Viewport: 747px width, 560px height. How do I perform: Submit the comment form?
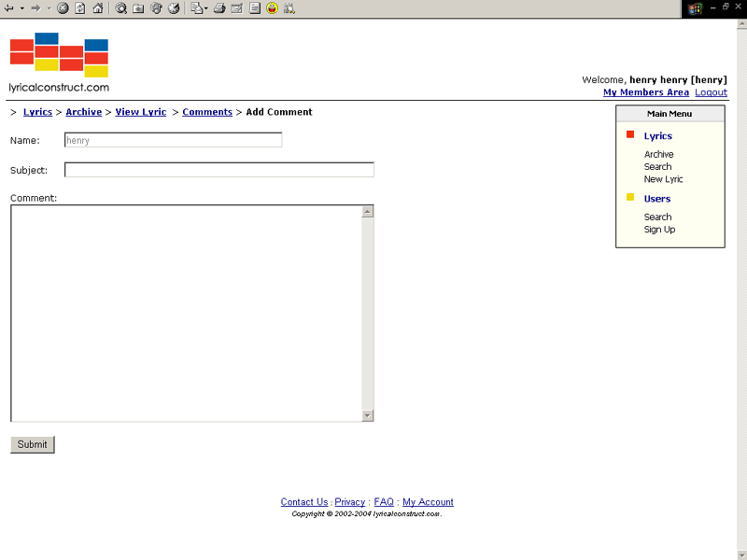(x=33, y=444)
